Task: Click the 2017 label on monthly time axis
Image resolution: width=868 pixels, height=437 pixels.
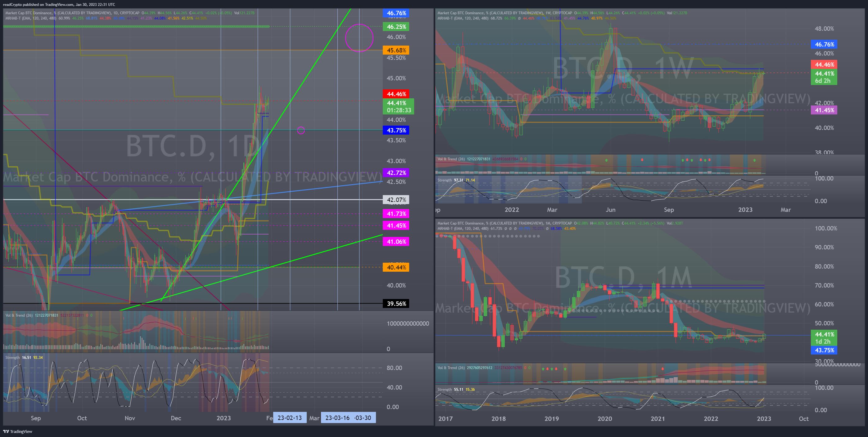Action: (x=445, y=419)
